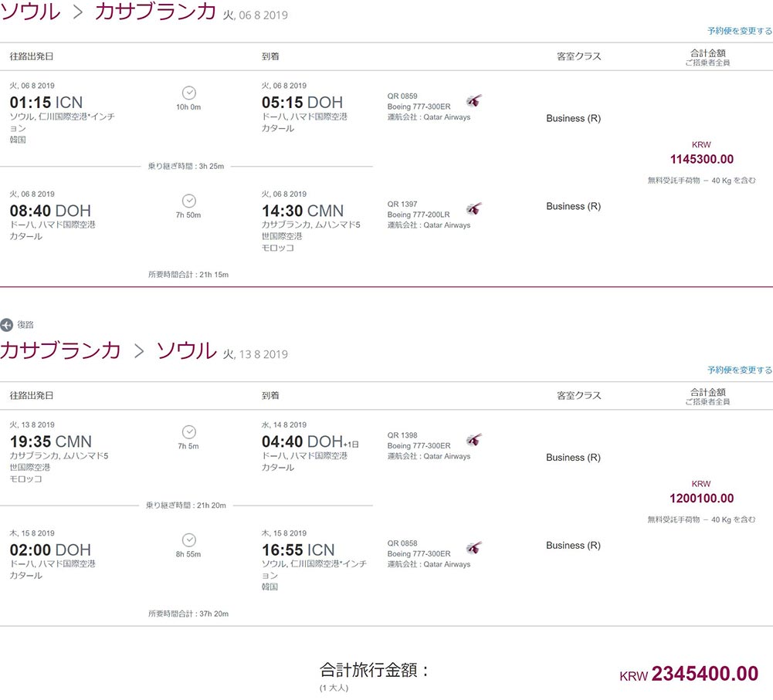The image size is (773, 700).
Task: Click the 往路出発日 column header
Action: tap(32, 56)
